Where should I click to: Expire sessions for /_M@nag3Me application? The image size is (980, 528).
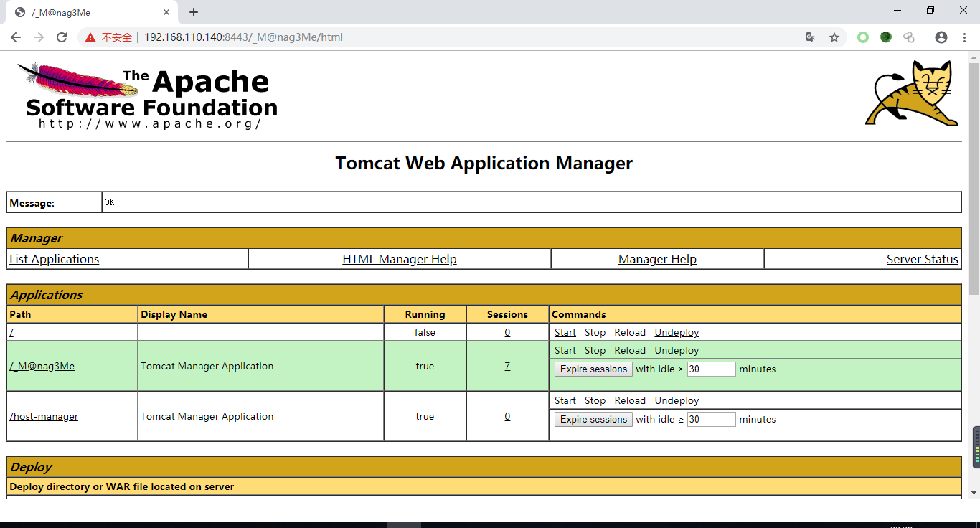pos(593,369)
